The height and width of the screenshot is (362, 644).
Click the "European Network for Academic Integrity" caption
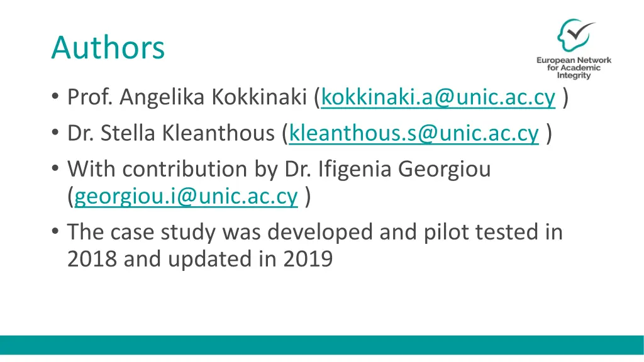[574, 68]
